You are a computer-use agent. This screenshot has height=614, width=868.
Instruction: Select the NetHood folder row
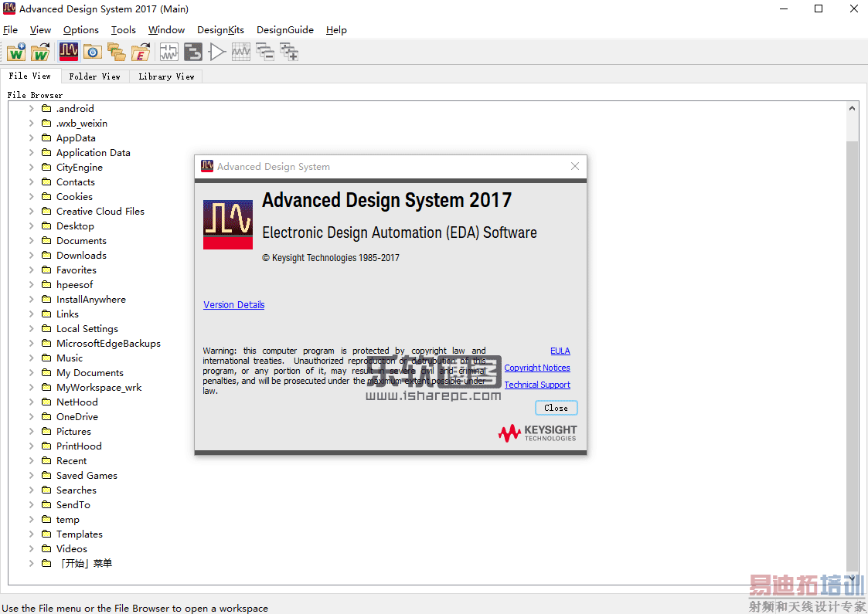(x=77, y=402)
